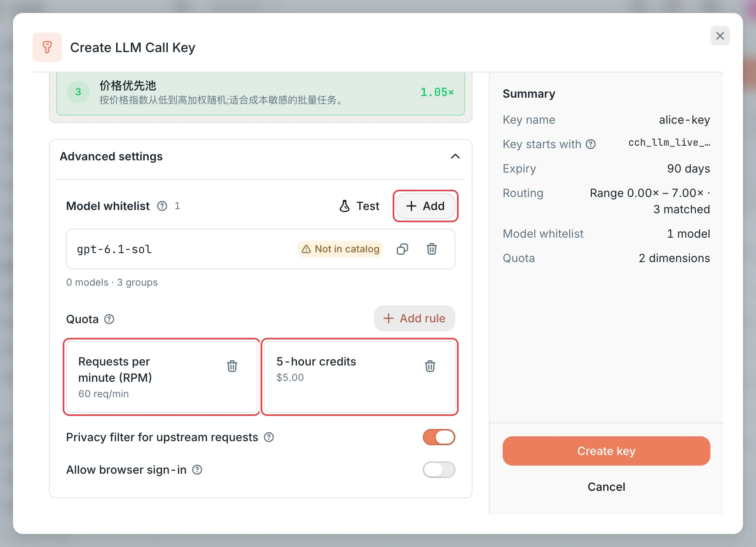Delete the Requests per minute quota rule
The height and width of the screenshot is (547, 756).
tap(232, 366)
